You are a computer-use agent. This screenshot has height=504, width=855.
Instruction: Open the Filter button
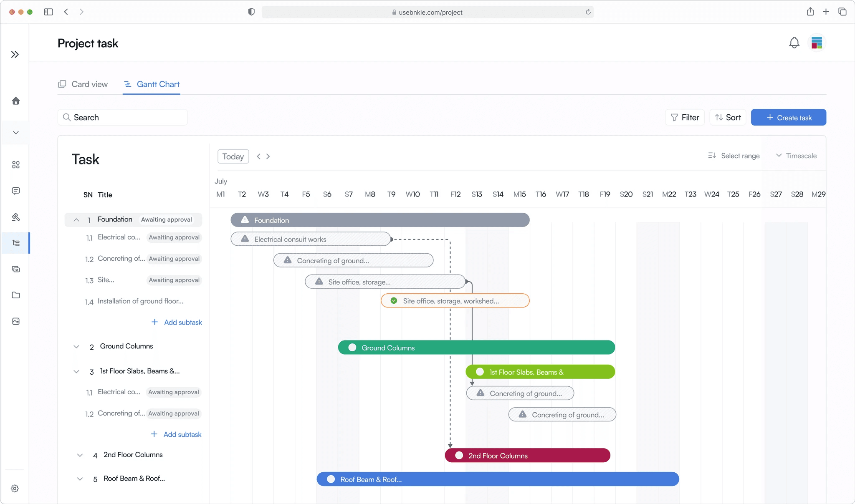(x=685, y=117)
